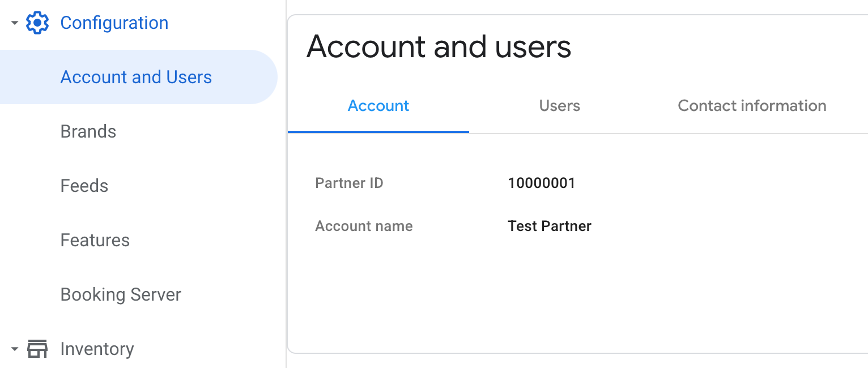Select the account name Test Partner

549,226
